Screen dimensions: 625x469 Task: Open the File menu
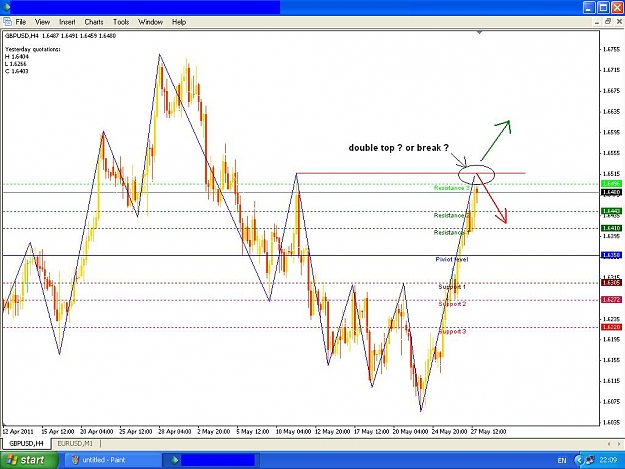click(x=21, y=22)
